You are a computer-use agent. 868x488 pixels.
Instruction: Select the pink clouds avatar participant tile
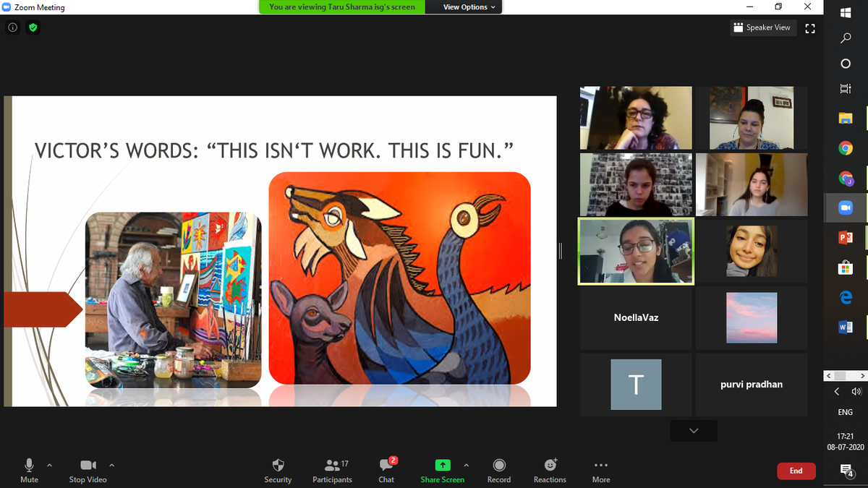752,317
